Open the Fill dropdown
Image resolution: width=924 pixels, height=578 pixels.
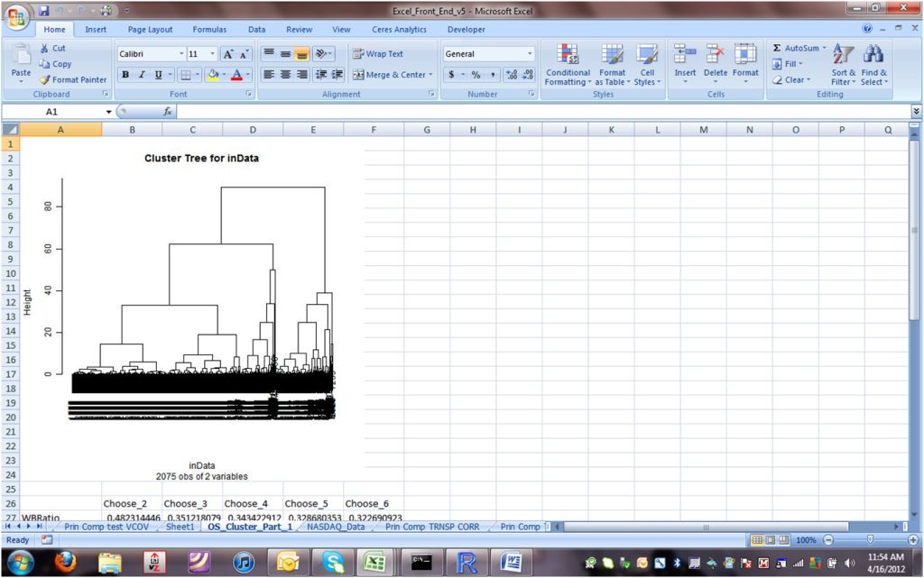tap(788, 63)
